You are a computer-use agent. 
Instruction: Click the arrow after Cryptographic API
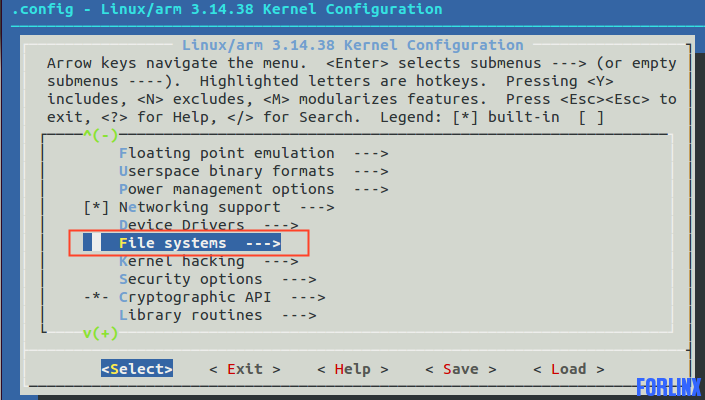click(308, 297)
